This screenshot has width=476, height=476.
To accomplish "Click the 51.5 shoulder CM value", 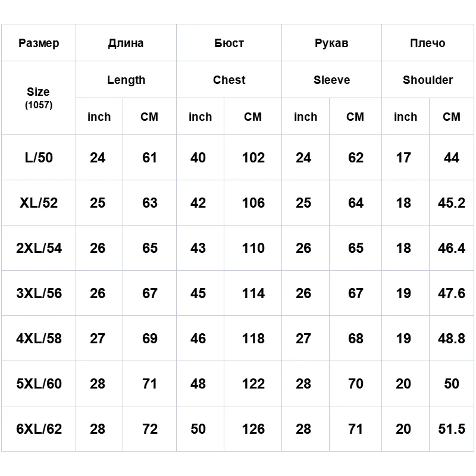I will (452, 428).
